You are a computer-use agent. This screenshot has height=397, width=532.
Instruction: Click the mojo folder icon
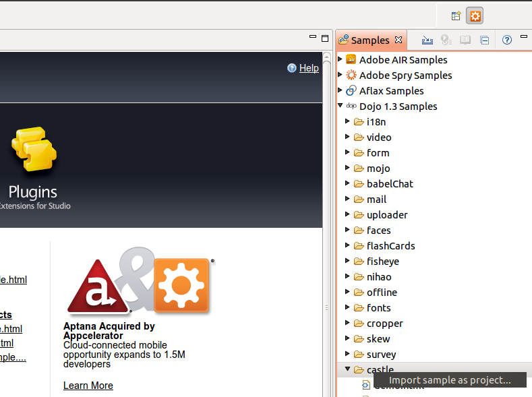pos(359,168)
